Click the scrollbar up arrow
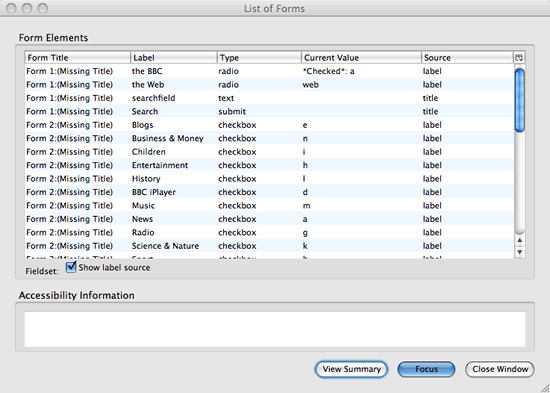The width and height of the screenshot is (550, 393). [519, 241]
